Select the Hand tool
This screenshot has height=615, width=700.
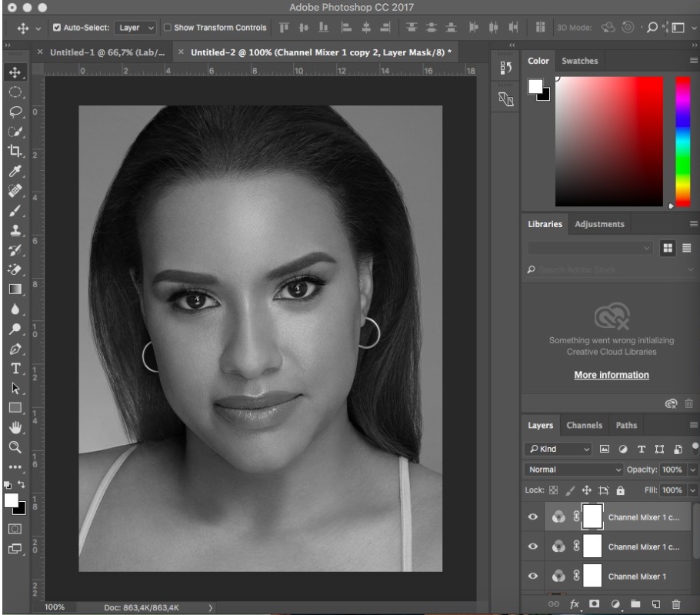(x=15, y=428)
